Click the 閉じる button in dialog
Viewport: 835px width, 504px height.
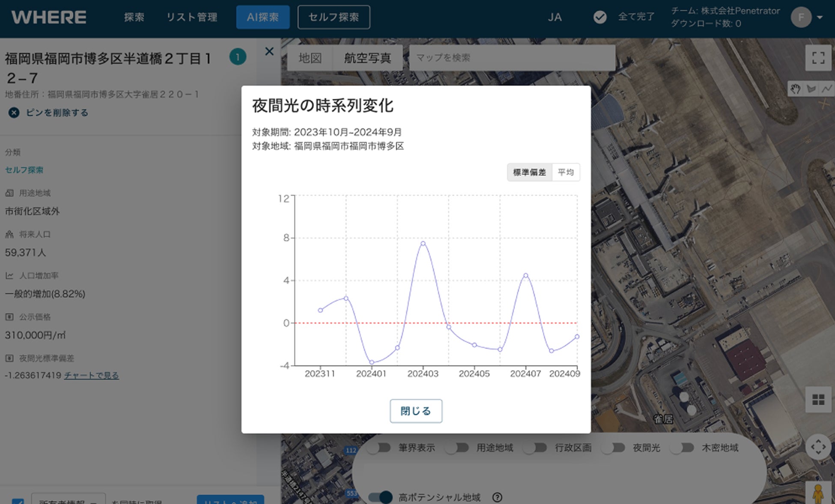coord(415,411)
